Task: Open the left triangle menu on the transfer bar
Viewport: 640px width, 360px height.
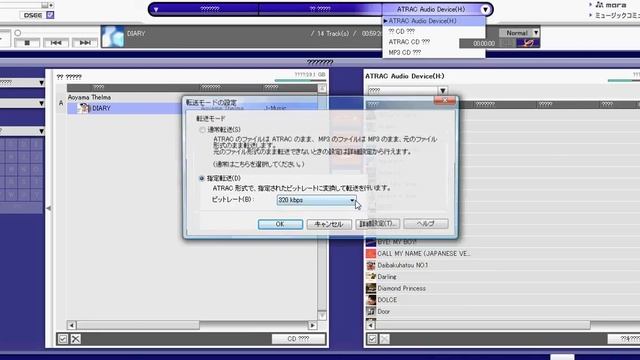Action: pyautogui.click(x=156, y=9)
